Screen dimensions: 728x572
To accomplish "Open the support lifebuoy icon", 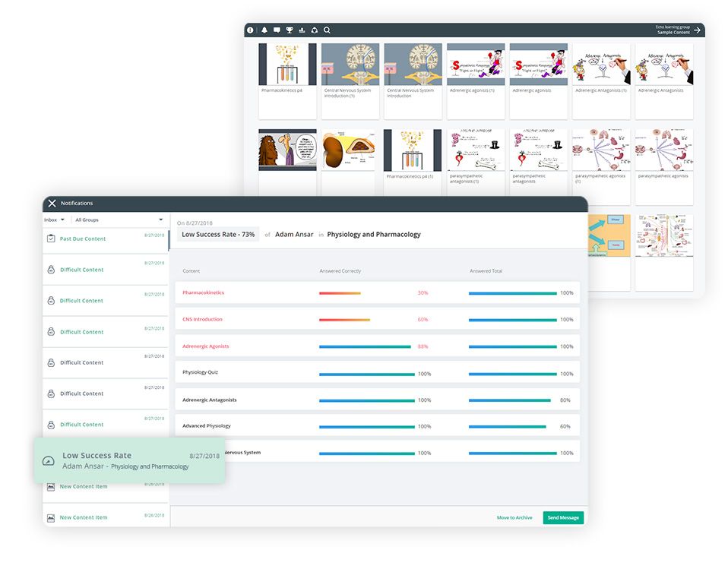I will tap(315, 30).
